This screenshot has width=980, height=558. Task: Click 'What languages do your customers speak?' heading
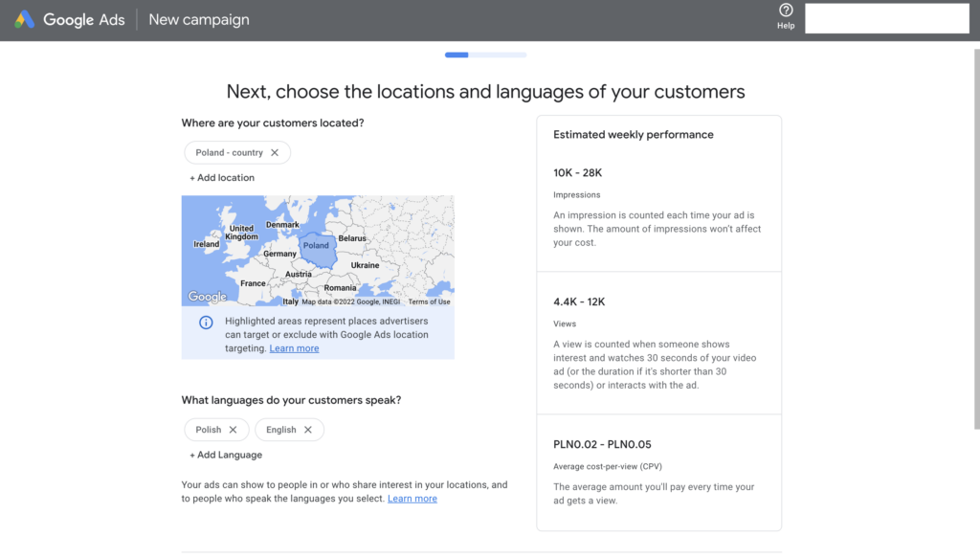(x=291, y=400)
